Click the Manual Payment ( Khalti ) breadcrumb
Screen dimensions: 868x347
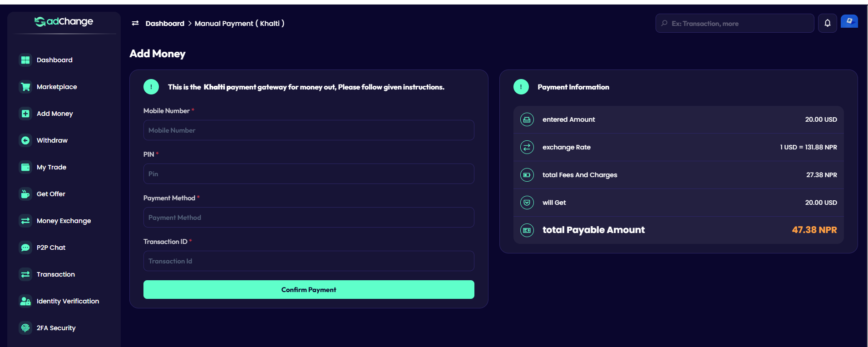pyautogui.click(x=239, y=23)
